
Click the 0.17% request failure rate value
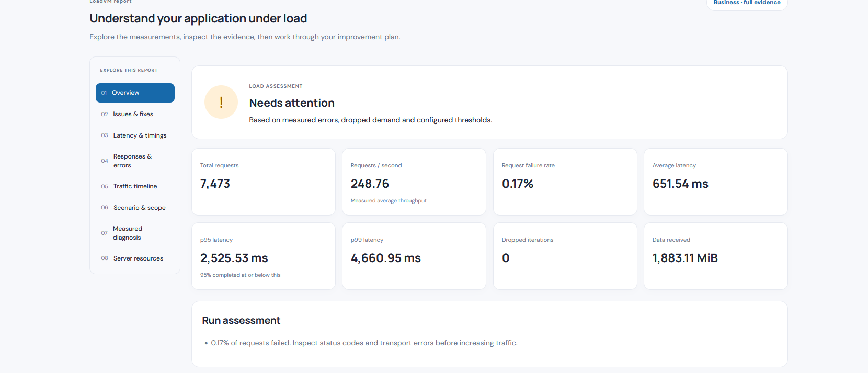[518, 184]
